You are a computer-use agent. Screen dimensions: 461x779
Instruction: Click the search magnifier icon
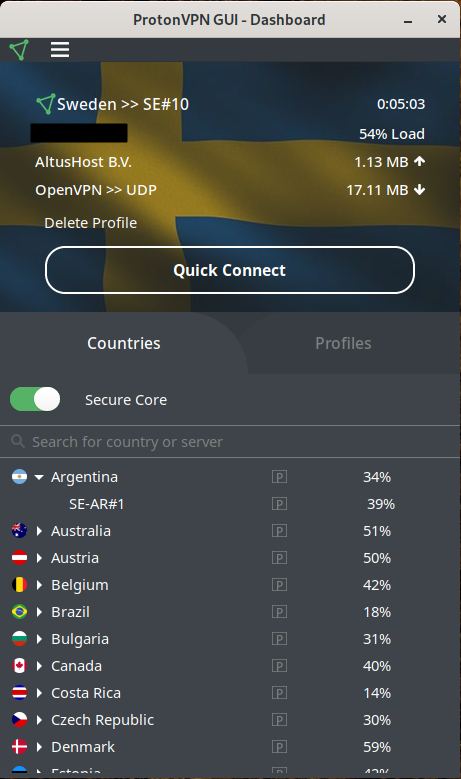tap(18, 441)
